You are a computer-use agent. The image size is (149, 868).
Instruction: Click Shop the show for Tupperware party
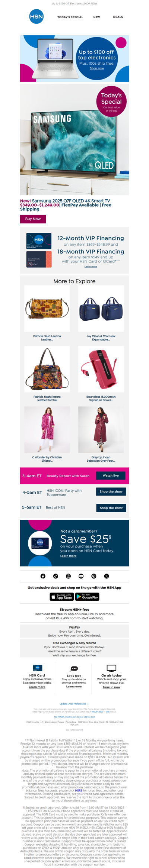(x=111, y=491)
